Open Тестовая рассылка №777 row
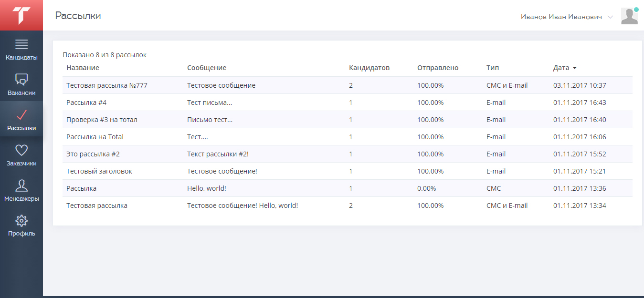The image size is (644, 298). pyautogui.click(x=107, y=85)
